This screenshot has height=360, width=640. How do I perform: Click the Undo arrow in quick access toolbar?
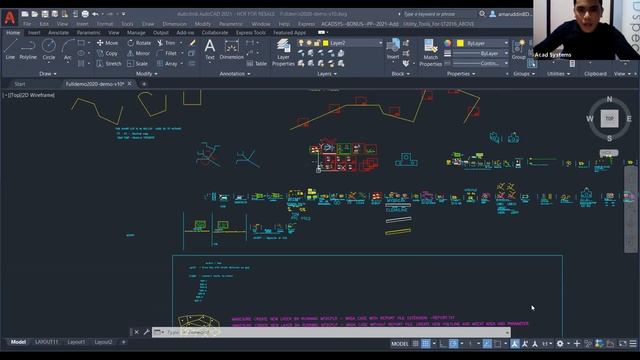coord(95,14)
